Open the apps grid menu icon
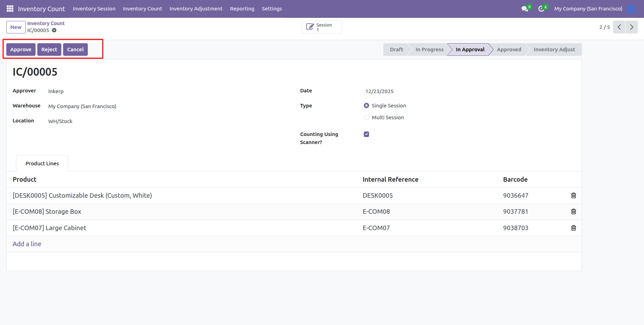 click(x=10, y=8)
